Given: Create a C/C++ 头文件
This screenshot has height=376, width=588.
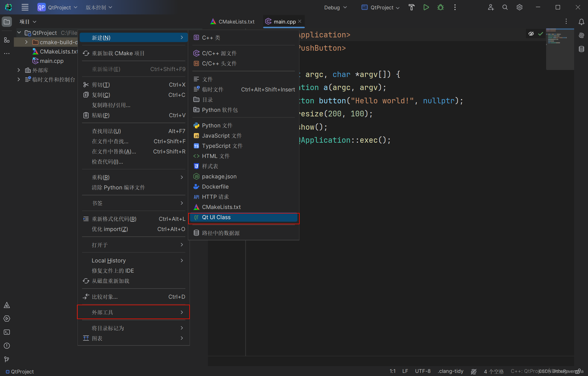Looking at the screenshot, I should tap(244, 63).
